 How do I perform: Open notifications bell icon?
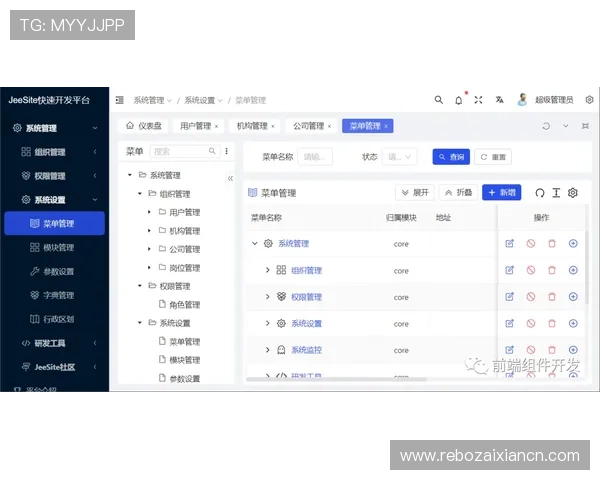tap(458, 100)
